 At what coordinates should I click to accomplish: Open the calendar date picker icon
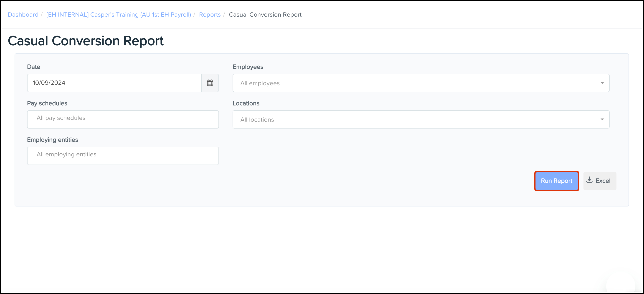[x=210, y=83]
